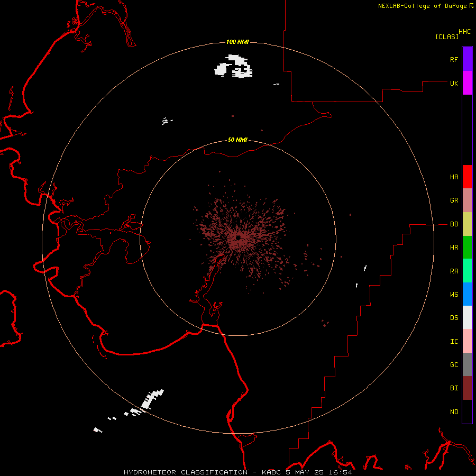The width and height of the screenshot is (476, 476).
Task: Select the WS blue legend swatch
Action: 467,294
